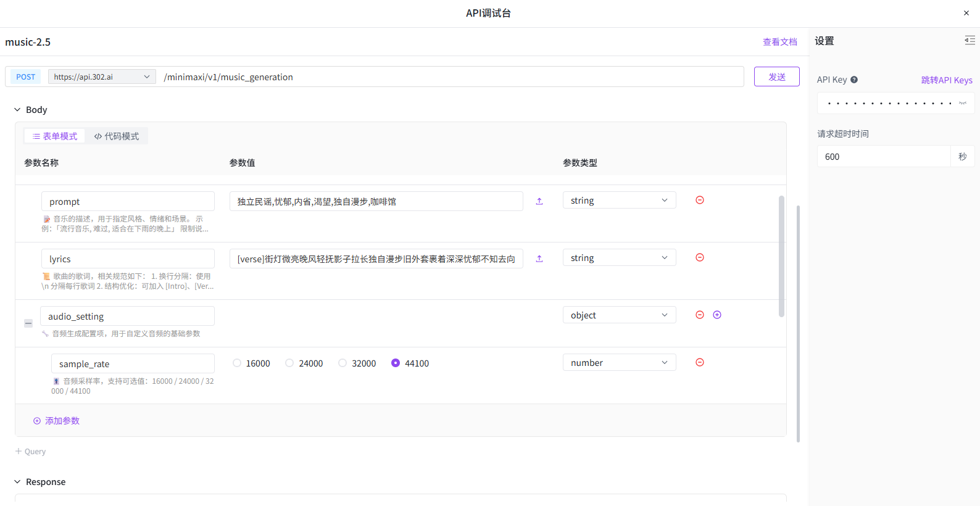Add a child parameter to audio_setting
This screenshot has width=980, height=506.
click(717, 315)
